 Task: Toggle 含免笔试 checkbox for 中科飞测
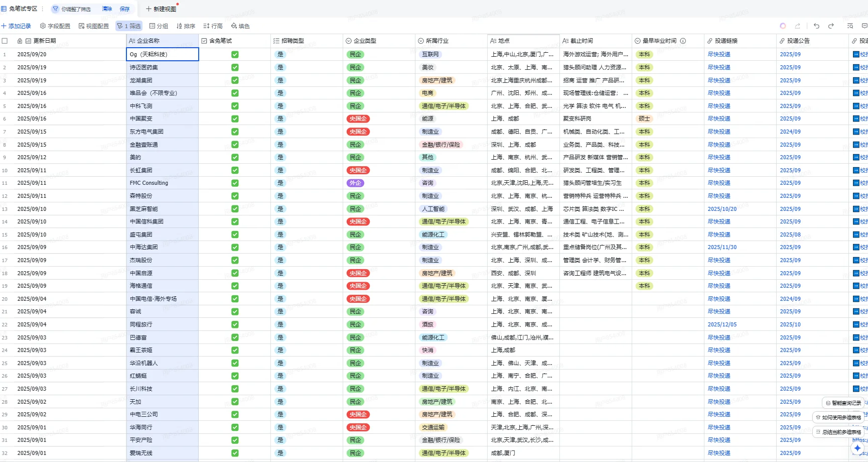(235, 106)
